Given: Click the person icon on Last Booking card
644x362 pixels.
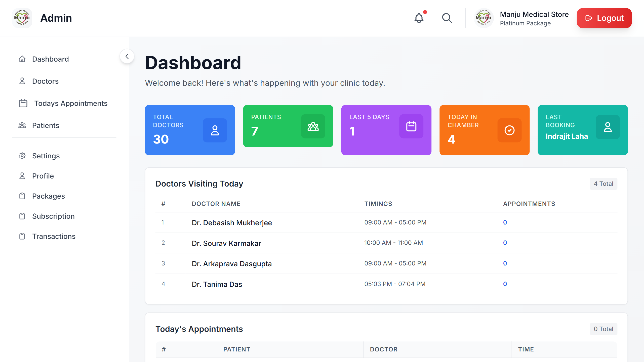Looking at the screenshot, I should pos(608,127).
